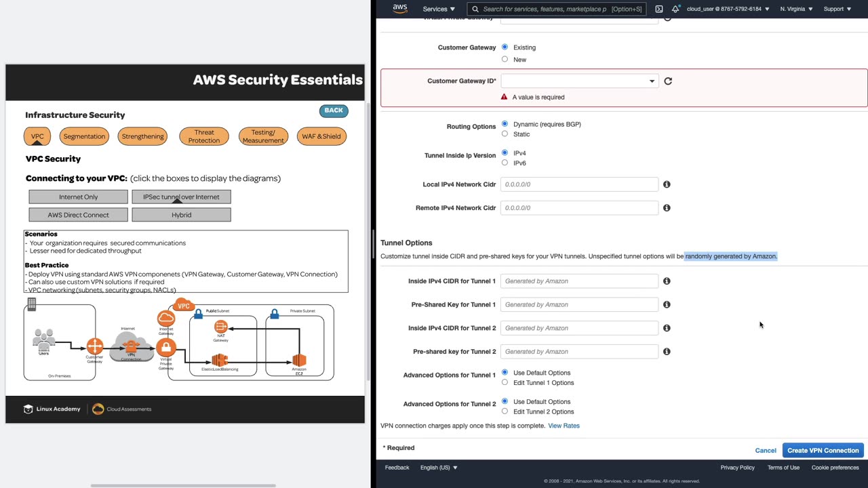Open the Customer Gateway ID dropdown

tap(579, 81)
